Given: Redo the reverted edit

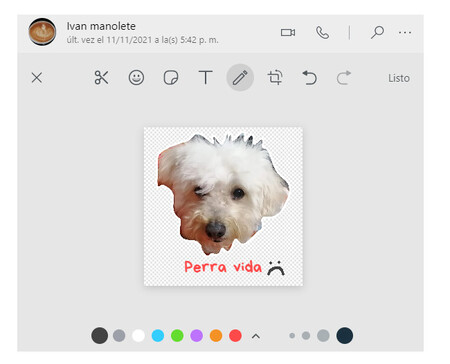Looking at the screenshot, I should click(x=344, y=78).
